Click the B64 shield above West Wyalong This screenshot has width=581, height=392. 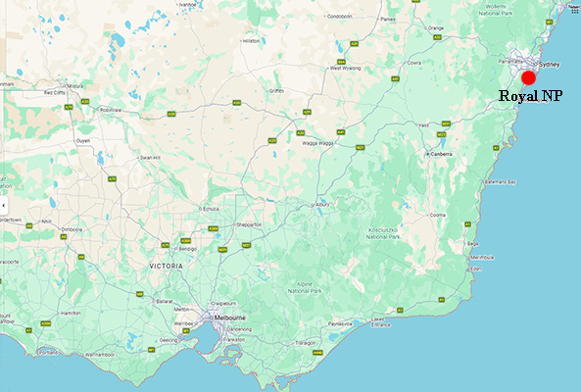pyautogui.click(x=341, y=62)
